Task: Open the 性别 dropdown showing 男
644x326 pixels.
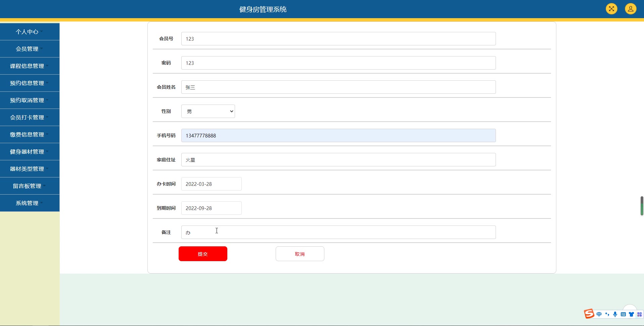Action: coord(208,111)
